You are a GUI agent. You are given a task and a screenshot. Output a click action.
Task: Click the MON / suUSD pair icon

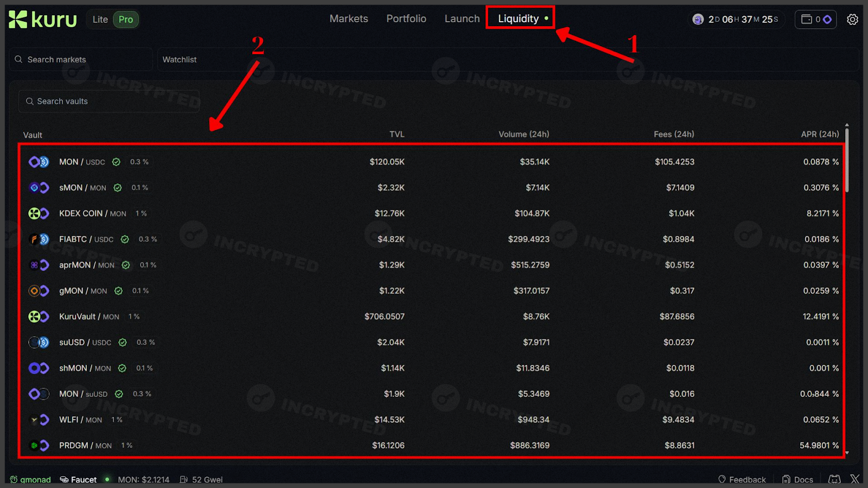(x=39, y=394)
